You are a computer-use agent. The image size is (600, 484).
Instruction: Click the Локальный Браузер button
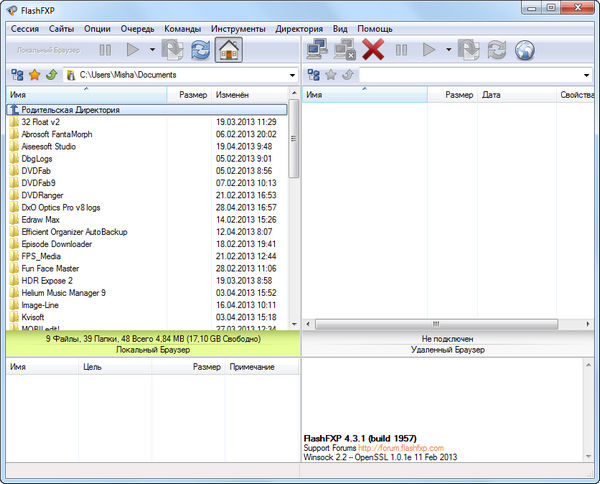[46, 49]
